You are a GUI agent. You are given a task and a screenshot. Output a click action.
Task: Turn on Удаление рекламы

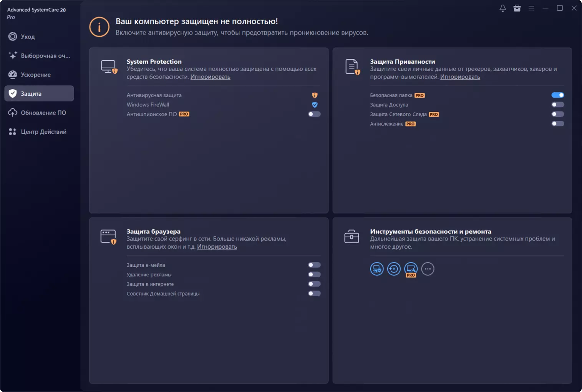click(x=314, y=274)
